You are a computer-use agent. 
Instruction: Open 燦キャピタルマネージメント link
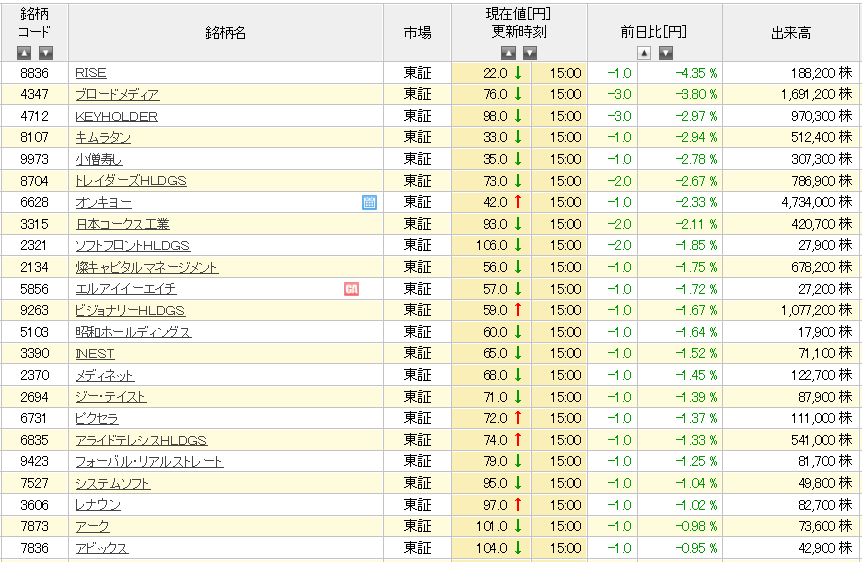pos(147,267)
